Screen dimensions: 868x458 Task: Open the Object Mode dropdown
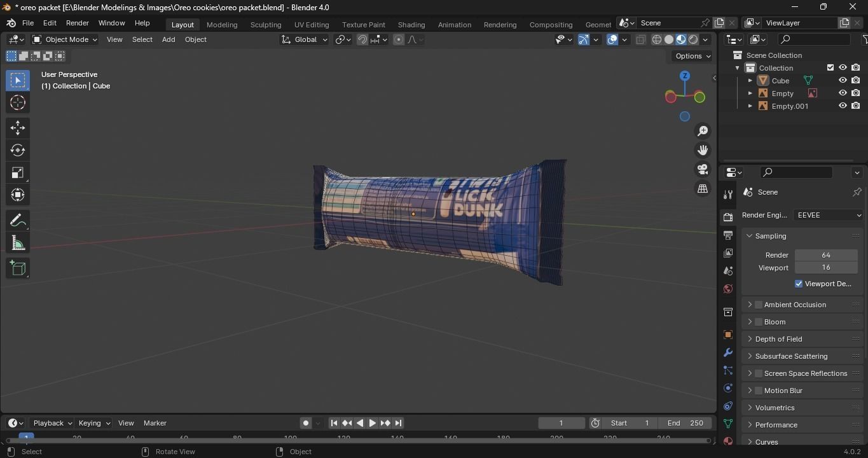[65, 39]
